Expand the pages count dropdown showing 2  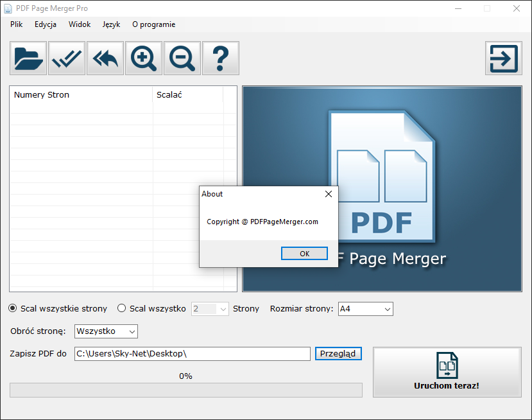click(210, 309)
